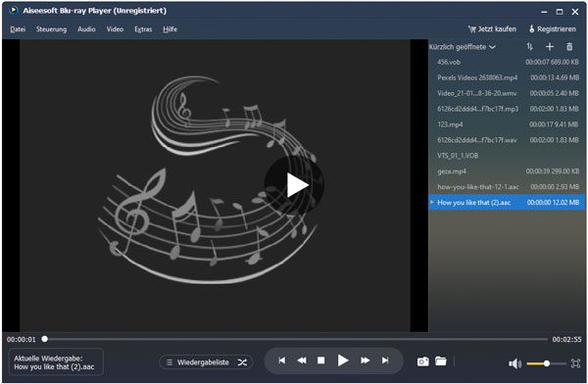Open file with the folder icon

point(441,361)
